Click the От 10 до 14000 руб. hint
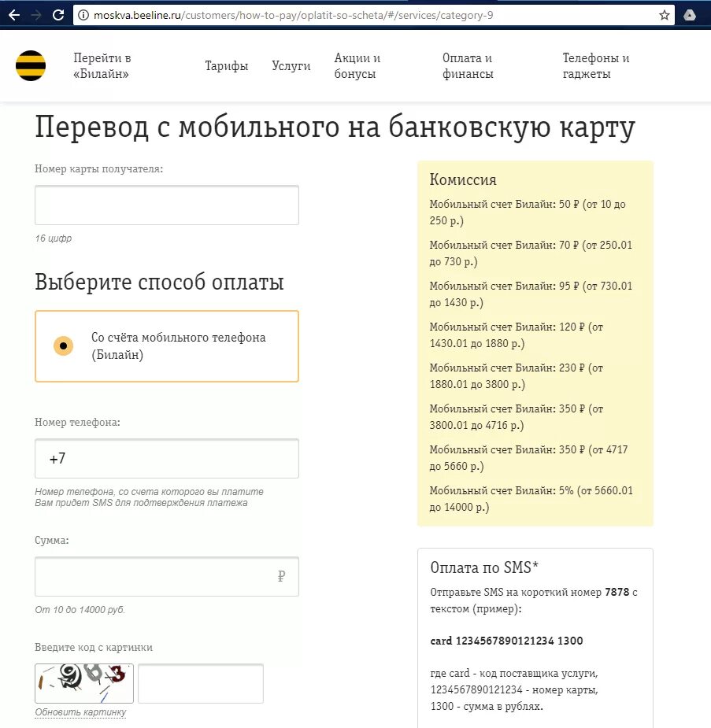Screen dimensions: 711x728 tap(80, 610)
